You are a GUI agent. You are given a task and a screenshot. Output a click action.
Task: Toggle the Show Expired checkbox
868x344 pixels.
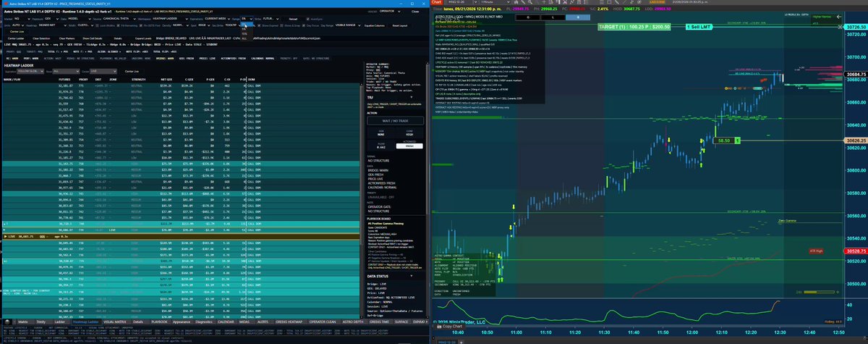(x=259, y=25)
